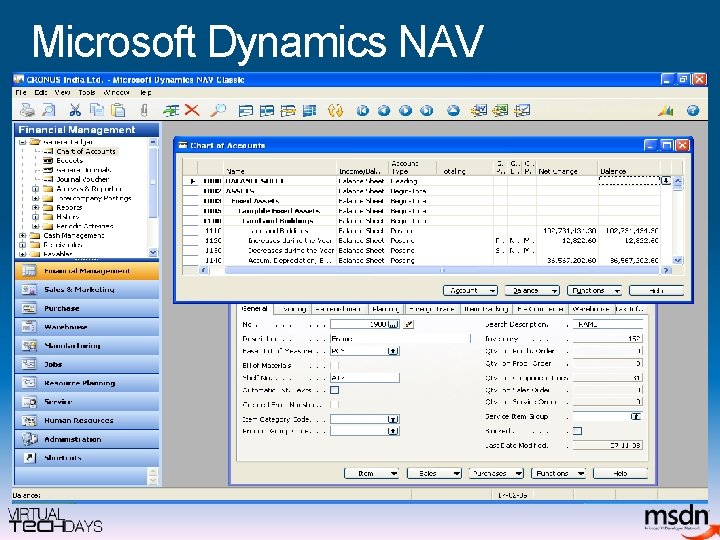Click the Paste clipboard icon
Screen dimensions: 720x540
pyautogui.click(x=118, y=110)
